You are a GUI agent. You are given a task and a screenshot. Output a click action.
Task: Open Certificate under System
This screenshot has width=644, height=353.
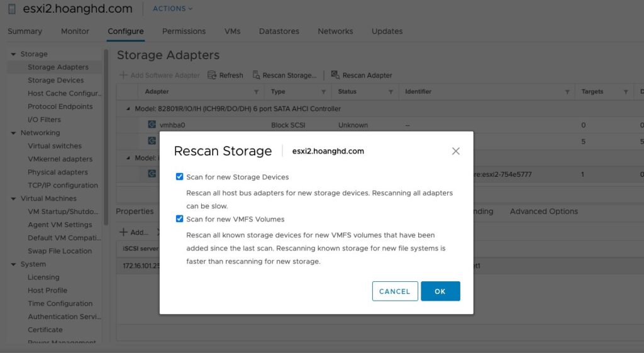[45, 330]
